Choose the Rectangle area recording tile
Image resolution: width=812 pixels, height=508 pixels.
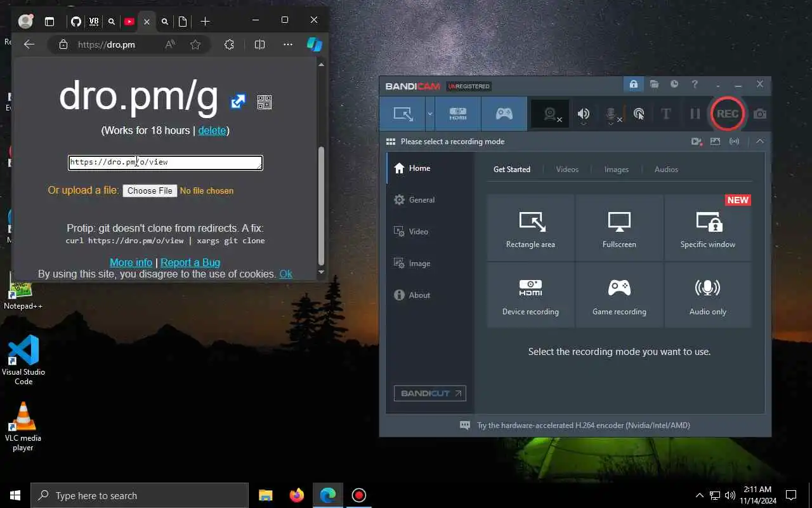tap(530, 227)
